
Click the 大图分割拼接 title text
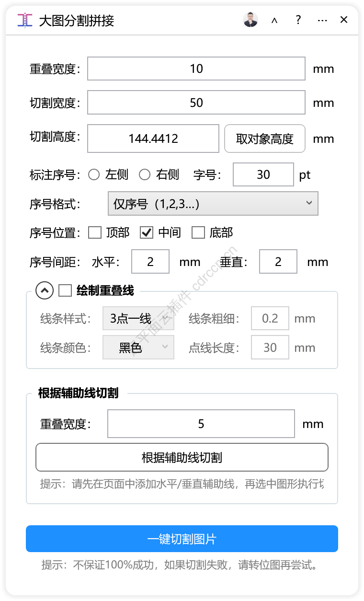point(77,21)
